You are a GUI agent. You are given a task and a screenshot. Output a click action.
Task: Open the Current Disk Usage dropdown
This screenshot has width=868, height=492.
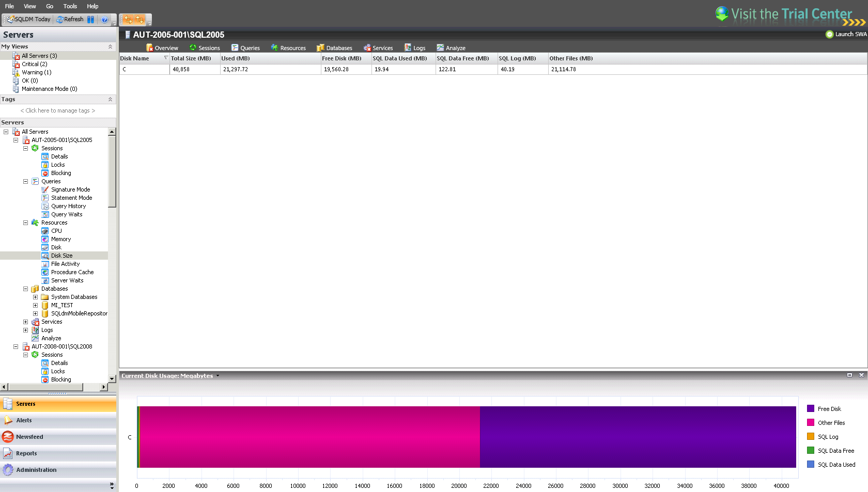coord(218,376)
